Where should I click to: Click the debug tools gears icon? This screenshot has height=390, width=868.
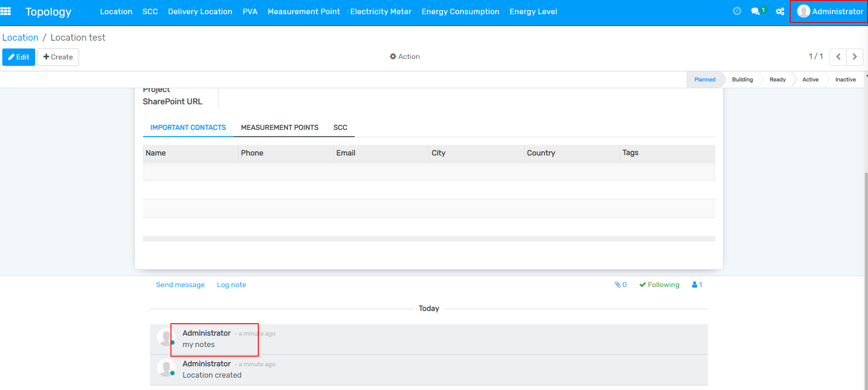coord(780,11)
